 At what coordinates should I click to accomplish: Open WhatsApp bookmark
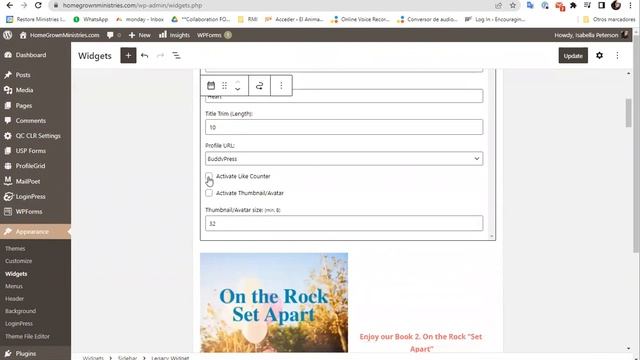91,19
